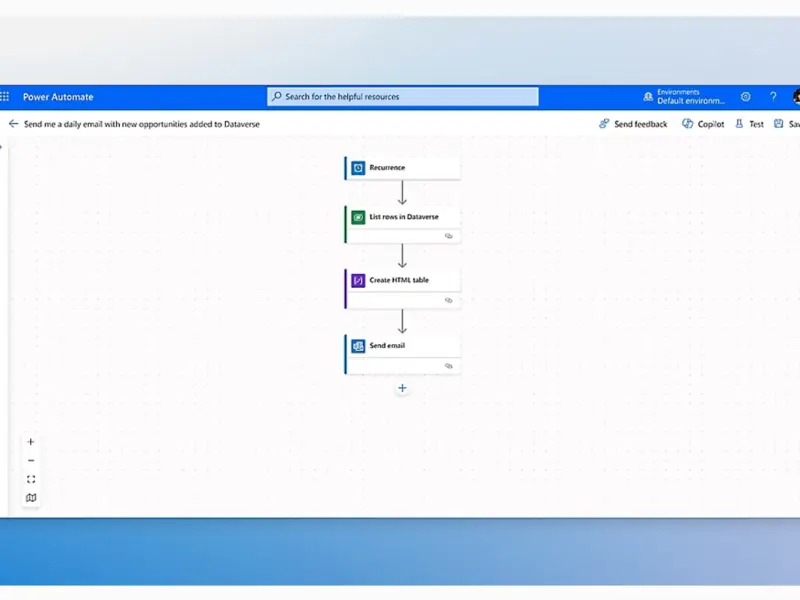800x600 pixels.
Task: Open the help question mark icon
Action: pos(772,97)
